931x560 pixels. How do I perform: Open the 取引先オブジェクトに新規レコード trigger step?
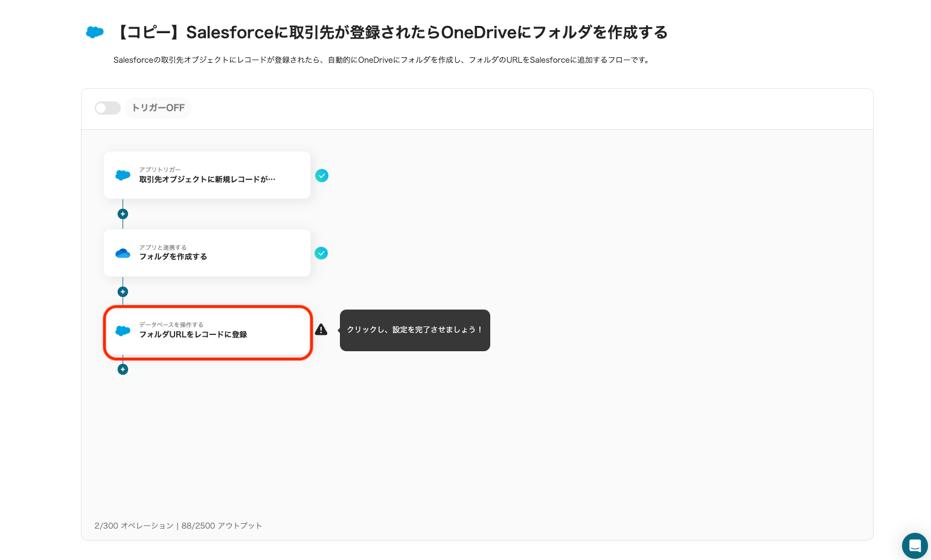pyautogui.click(x=207, y=179)
